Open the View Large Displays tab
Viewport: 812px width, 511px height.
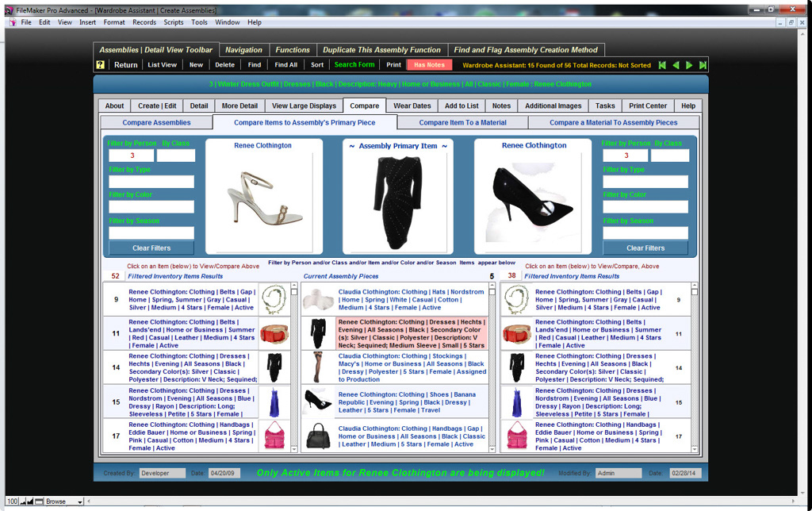(x=304, y=106)
